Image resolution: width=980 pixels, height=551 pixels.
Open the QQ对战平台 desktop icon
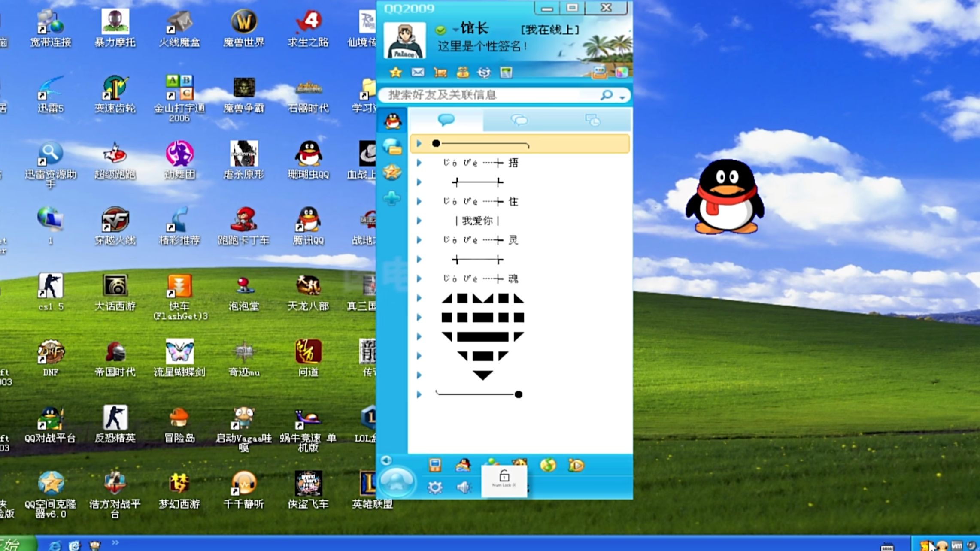click(x=51, y=424)
